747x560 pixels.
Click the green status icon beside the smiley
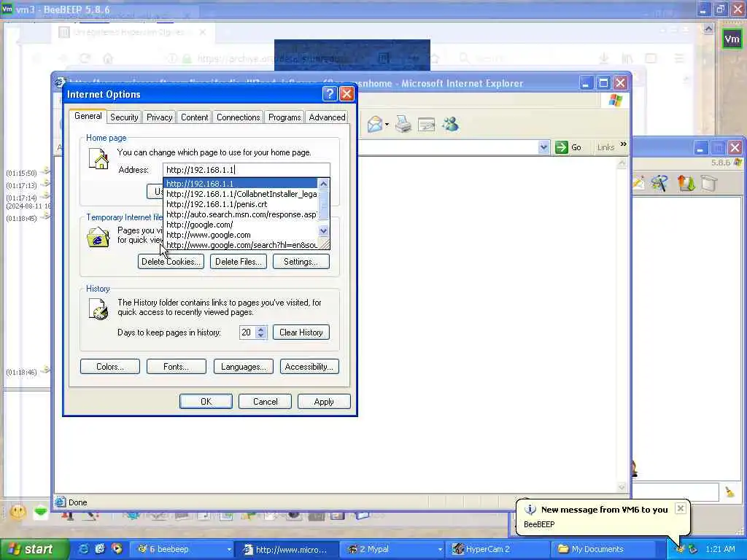[41, 512]
